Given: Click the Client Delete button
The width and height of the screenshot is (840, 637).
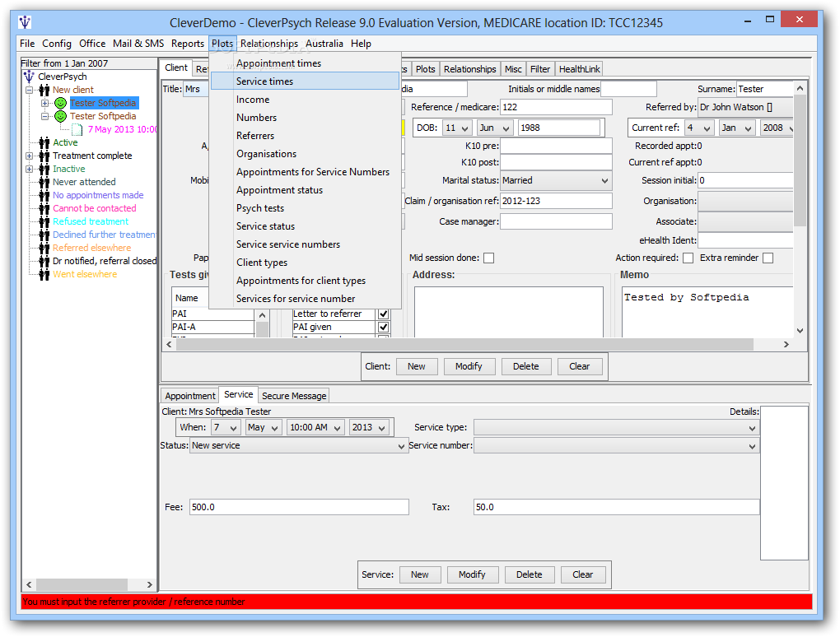Looking at the screenshot, I should click(525, 367).
